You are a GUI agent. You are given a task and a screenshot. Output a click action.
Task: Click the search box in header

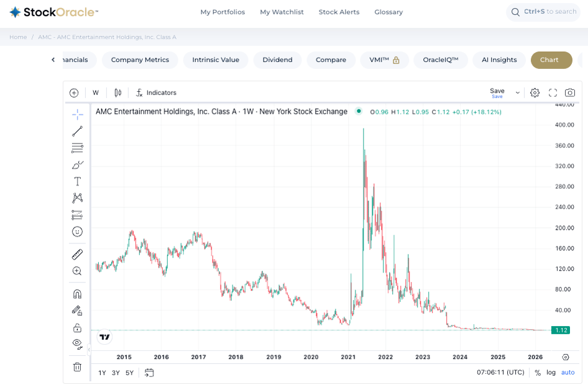(x=543, y=12)
